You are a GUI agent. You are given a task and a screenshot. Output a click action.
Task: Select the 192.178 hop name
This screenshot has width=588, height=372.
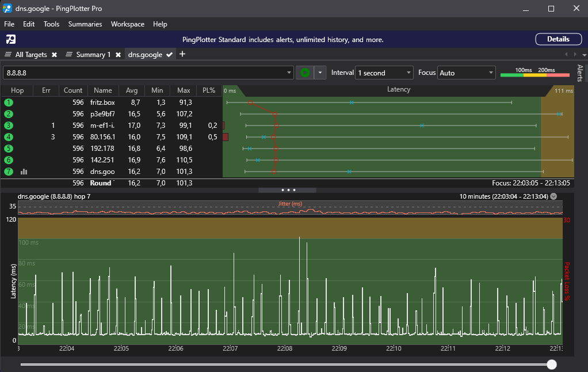[x=102, y=149]
